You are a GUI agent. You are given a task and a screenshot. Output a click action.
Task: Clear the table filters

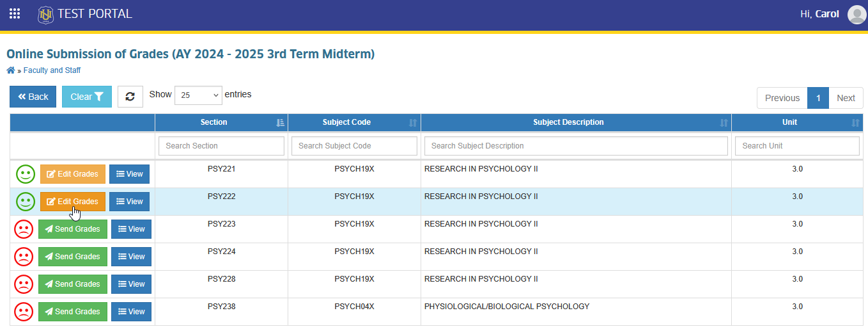coord(87,97)
